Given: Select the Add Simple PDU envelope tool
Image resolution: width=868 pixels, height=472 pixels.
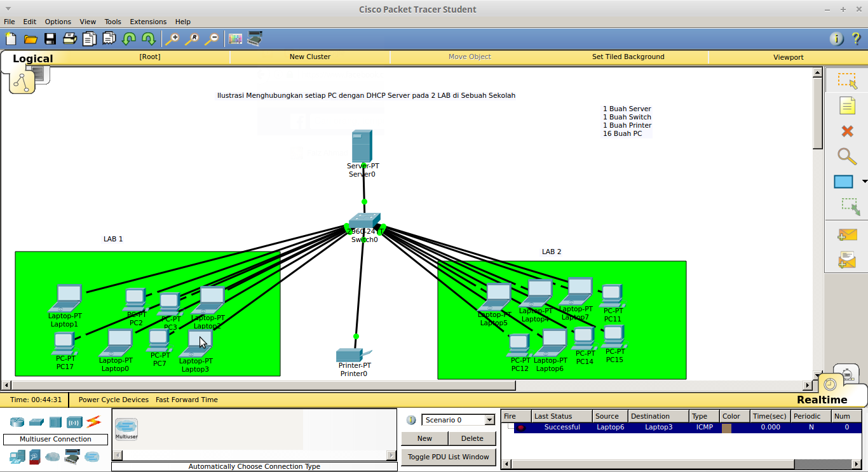Looking at the screenshot, I should (847, 234).
